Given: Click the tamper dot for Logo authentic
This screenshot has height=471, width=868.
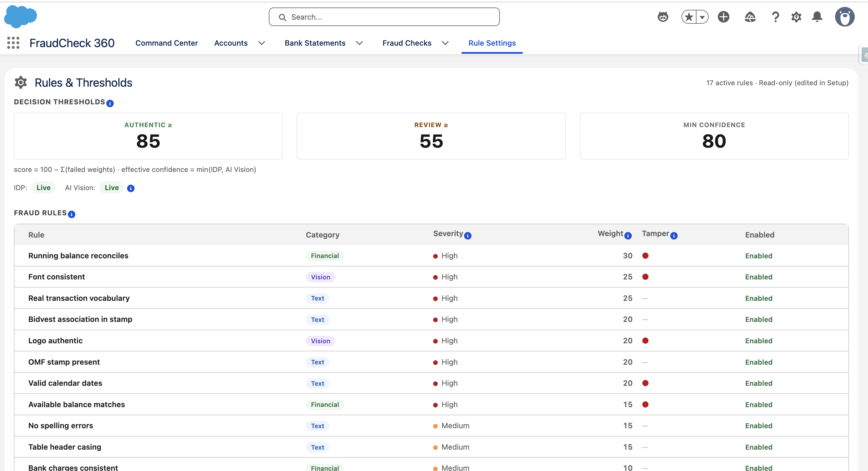Looking at the screenshot, I should tap(645, 340).
